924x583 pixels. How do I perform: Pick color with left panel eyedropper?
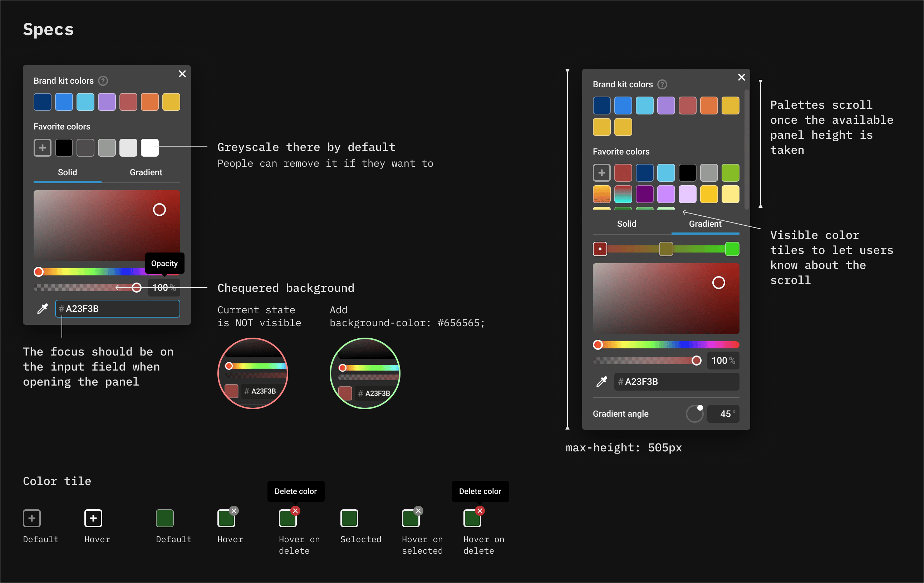coord(42,309)
